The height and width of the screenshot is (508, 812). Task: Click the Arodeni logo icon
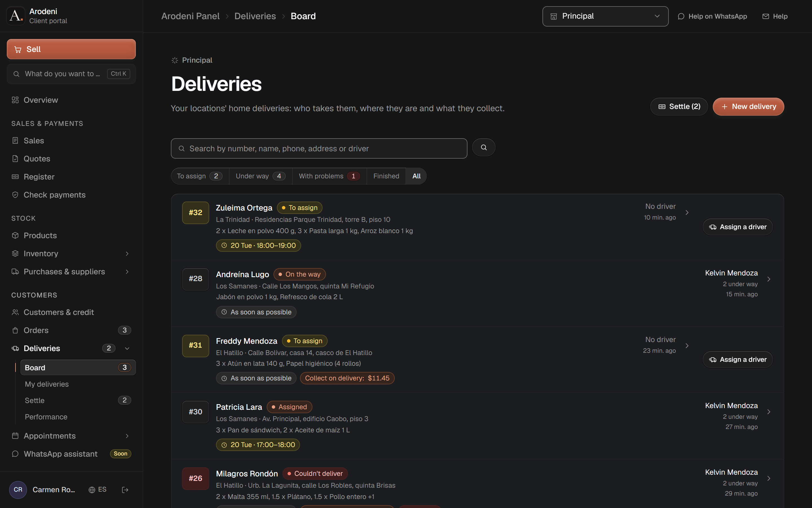16,16
